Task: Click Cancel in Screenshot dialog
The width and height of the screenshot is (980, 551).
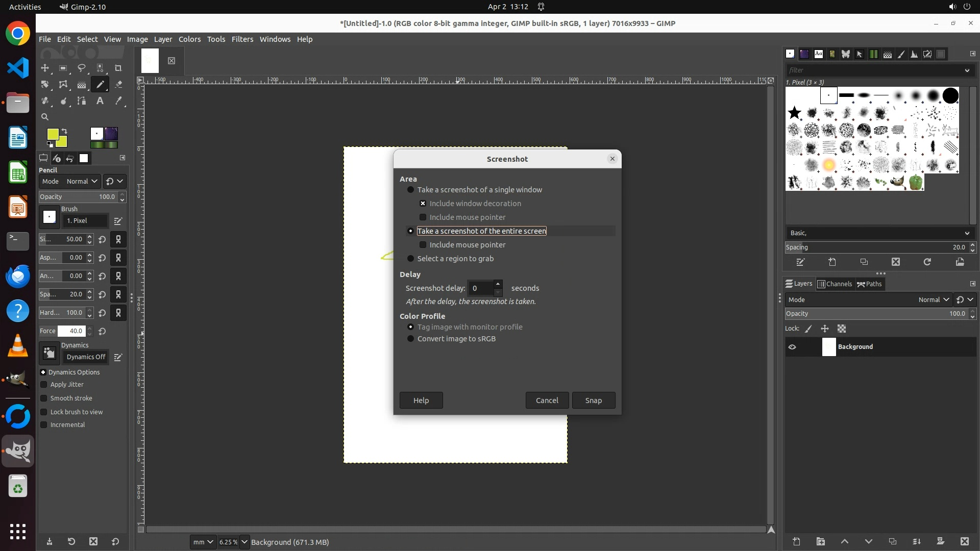Action: (547, 400)
